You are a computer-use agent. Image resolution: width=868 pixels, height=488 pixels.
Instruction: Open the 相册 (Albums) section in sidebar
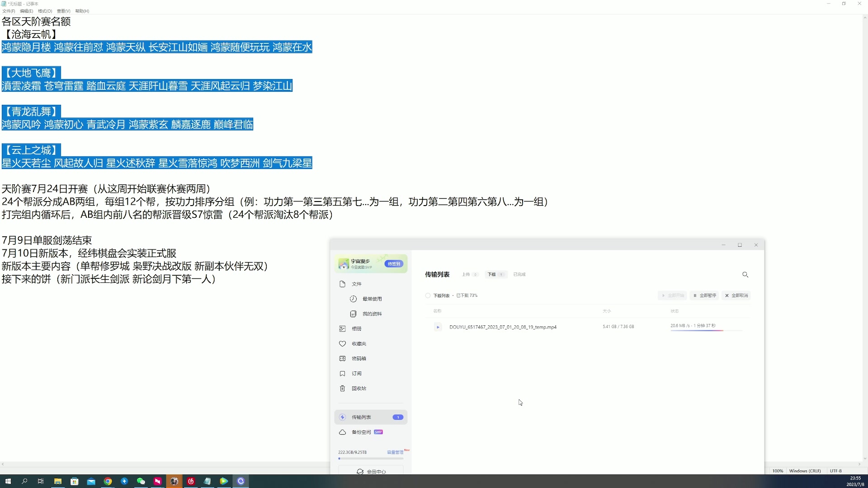pos(358,328)
